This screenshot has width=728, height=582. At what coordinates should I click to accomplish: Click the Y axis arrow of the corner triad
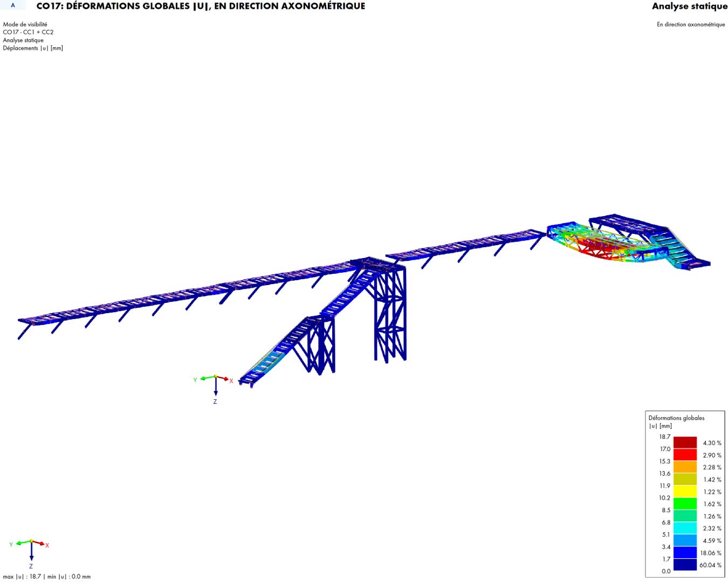19,543
